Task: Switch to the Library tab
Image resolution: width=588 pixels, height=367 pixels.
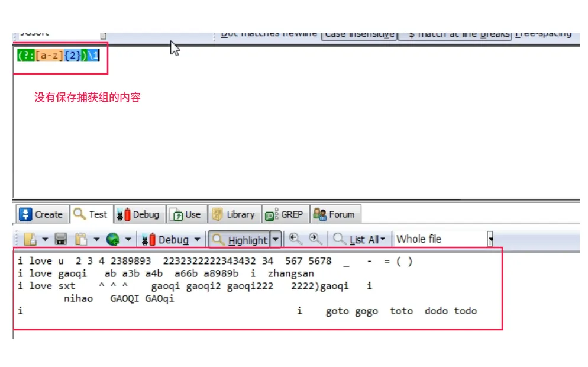Action: pos(234,214)
